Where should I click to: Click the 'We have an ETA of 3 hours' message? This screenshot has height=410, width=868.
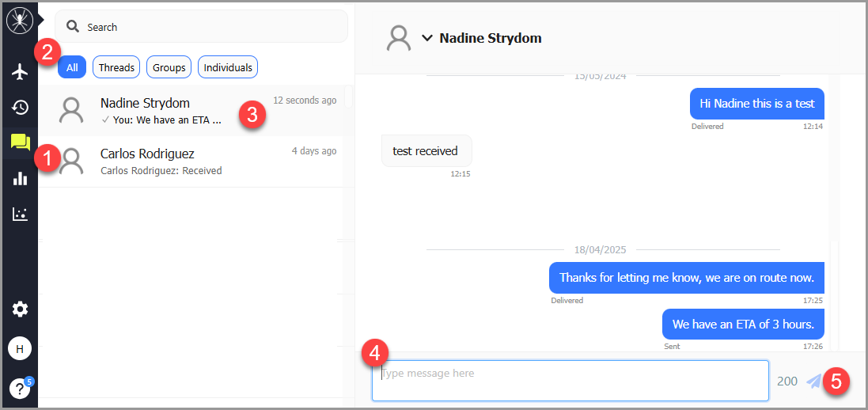point(743,325)
